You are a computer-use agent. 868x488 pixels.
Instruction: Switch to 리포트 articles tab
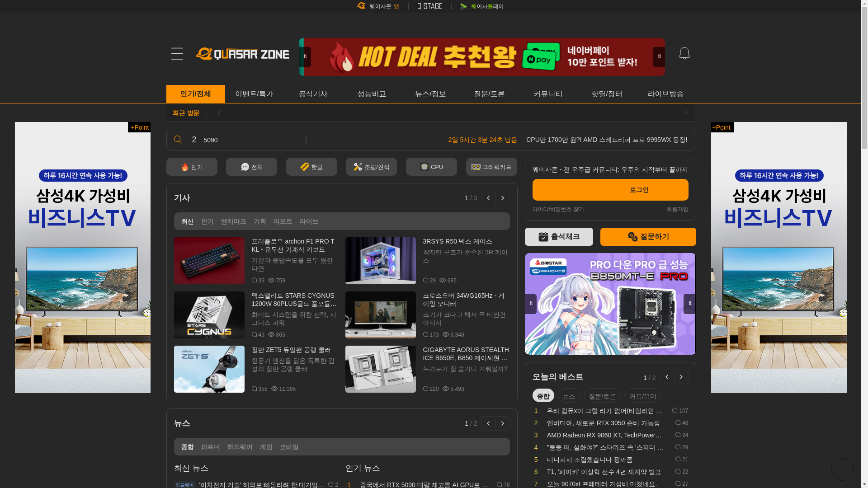(283, 221)
